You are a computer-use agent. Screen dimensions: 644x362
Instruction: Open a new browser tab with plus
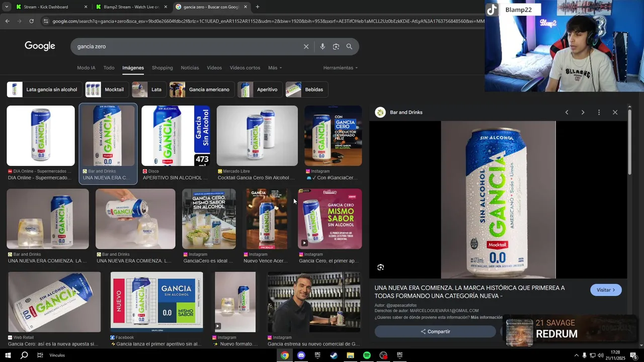coord(258,7)
